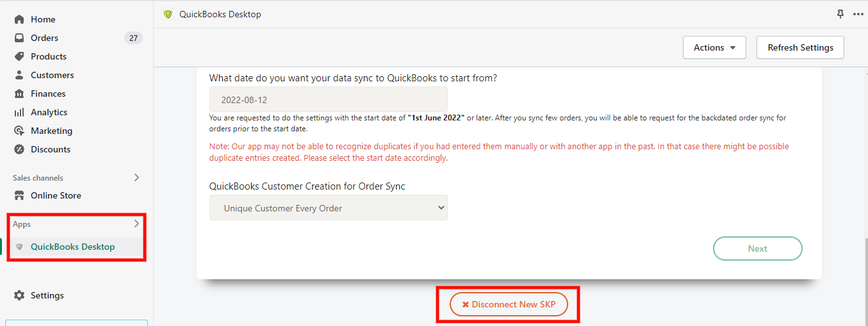Image resolution: width=868 pixels, height=326 pixels.
Task: Click the Disconnect New SKP button
Action: pyautogui.click(x=509, y=304)
